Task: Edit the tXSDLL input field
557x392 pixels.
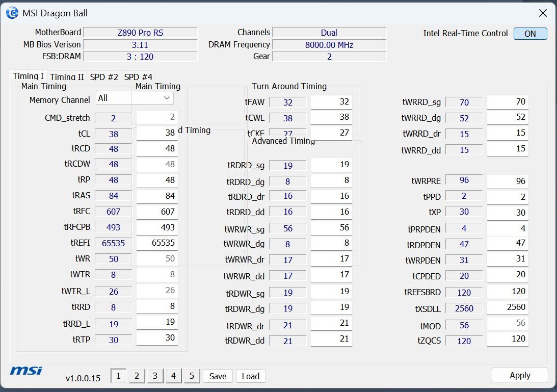Action: click(x=508, y=307)
